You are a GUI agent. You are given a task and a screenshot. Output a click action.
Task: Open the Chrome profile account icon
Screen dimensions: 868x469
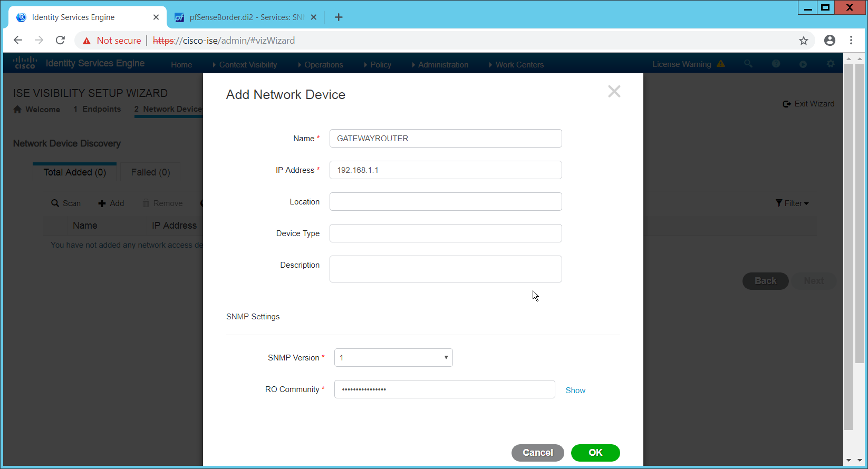click(830, 41)
